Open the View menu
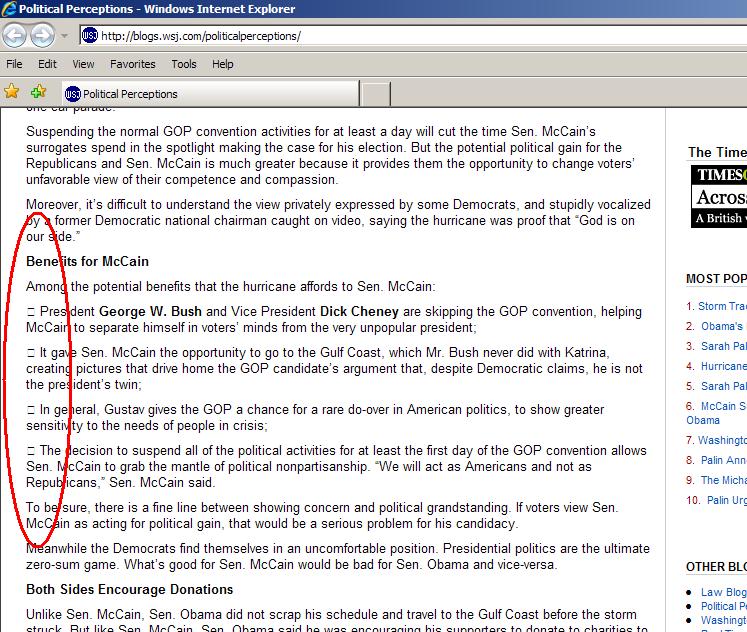The height and width of the screenshot is (632, 747). pos(83,64)
